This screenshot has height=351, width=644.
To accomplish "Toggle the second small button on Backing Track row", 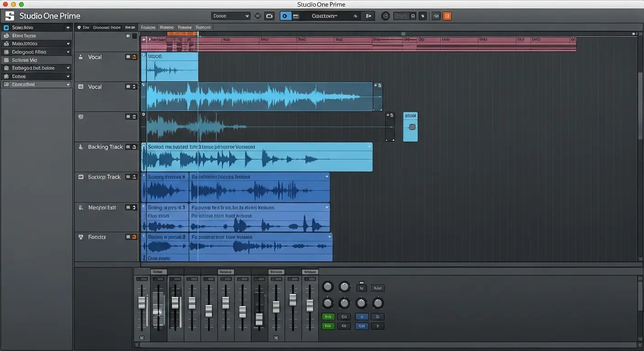I will (x=134, y=147).
